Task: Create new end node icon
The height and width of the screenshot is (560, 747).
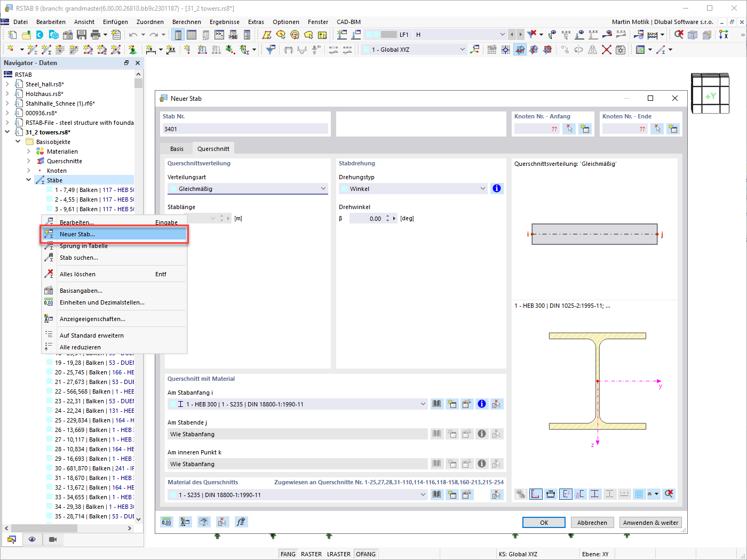Action: [x=673, y=129]
